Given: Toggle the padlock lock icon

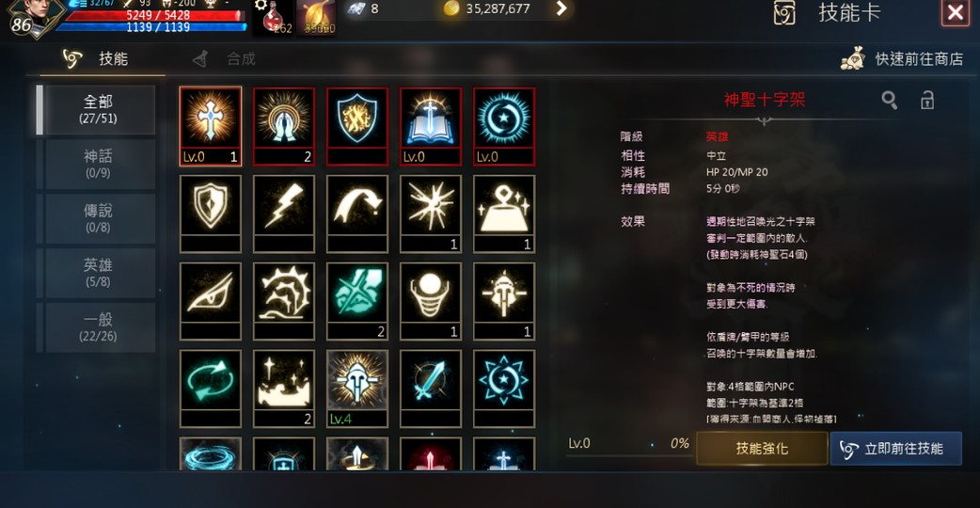Looking at the screenshot, I should click(x=927, y=100).
